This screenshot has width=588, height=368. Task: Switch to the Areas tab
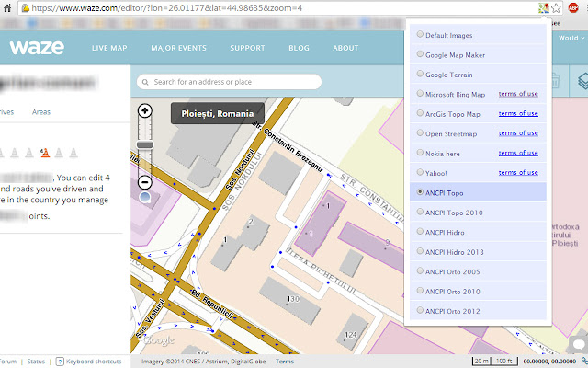click(x=41, y=112)
